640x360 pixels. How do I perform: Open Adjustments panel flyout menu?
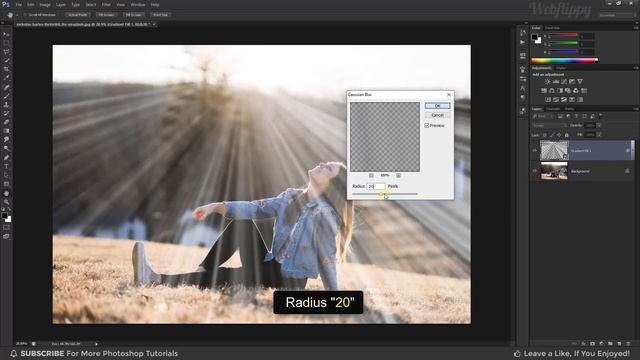[636, 68]
